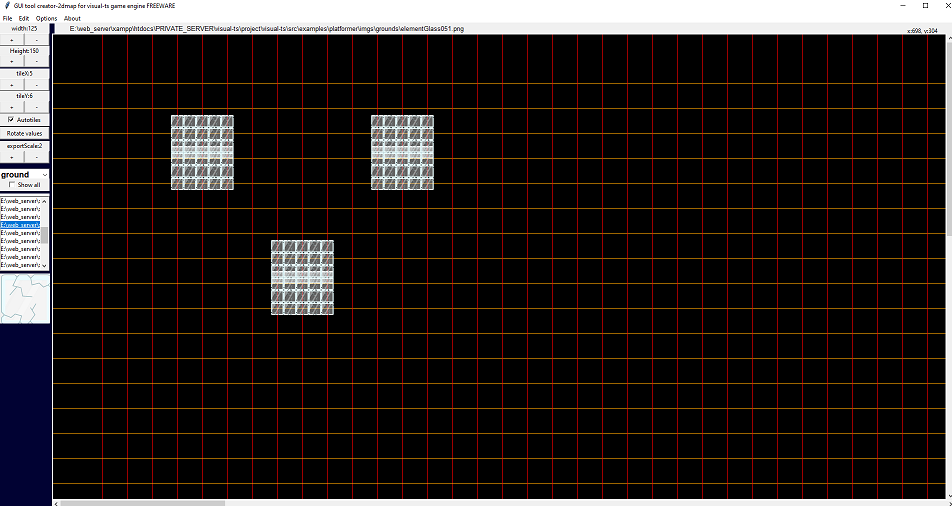The image size is (952, 506).
Task: Click the horizontal scrollbar under the canvas
Action: click(140, 502)
